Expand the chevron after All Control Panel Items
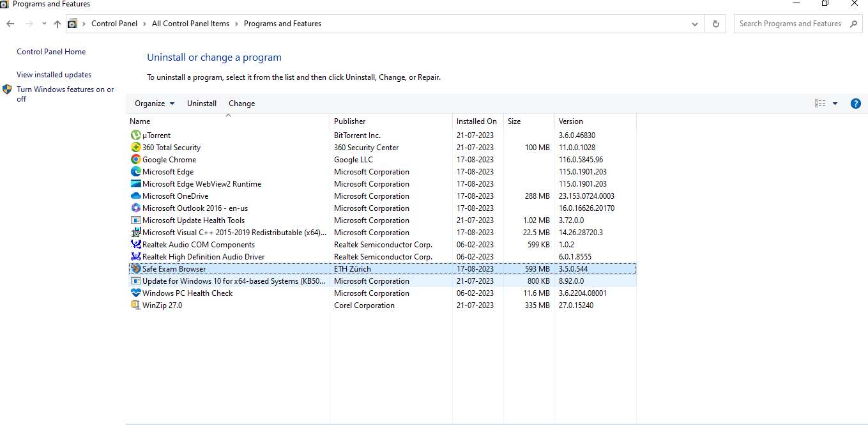Screen dimensions: 868x425 pyautogui.click(x=236, y=24)
